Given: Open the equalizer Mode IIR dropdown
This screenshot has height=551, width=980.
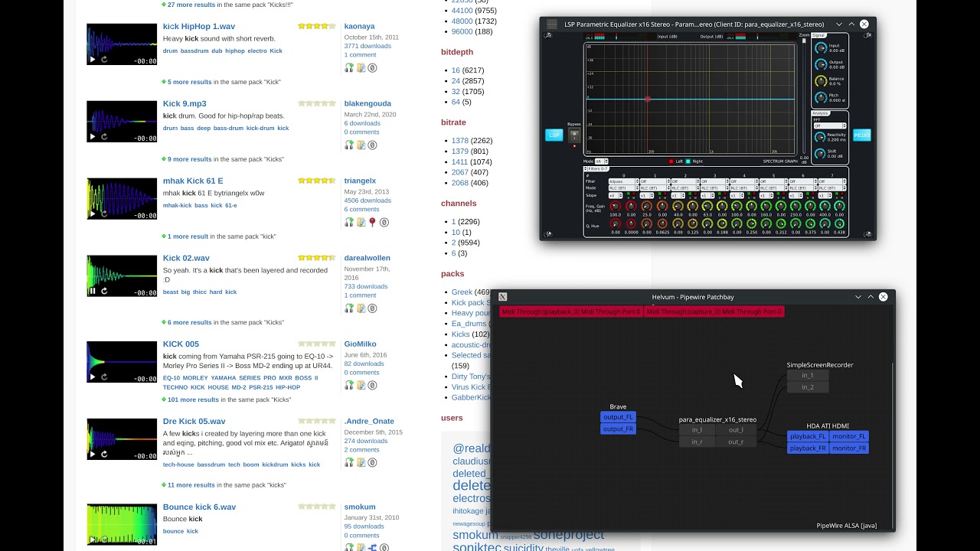Looking at the screenshot, I should pos(601,161).
